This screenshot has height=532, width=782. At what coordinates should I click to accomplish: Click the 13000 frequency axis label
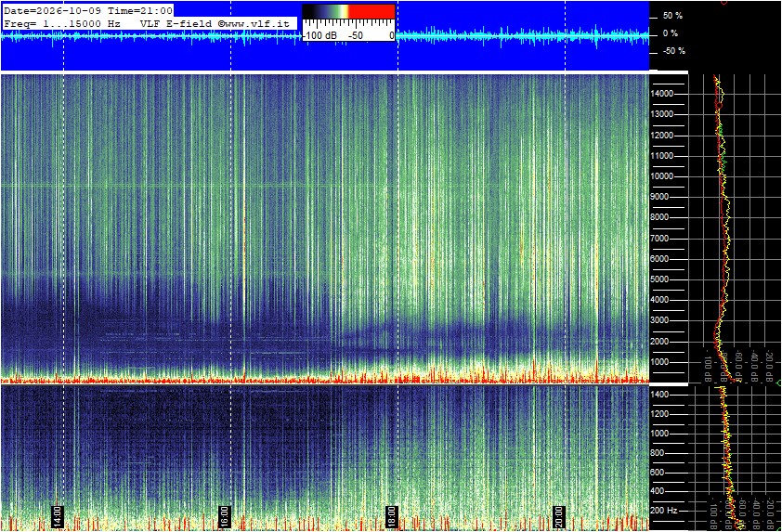coord(662,114)
